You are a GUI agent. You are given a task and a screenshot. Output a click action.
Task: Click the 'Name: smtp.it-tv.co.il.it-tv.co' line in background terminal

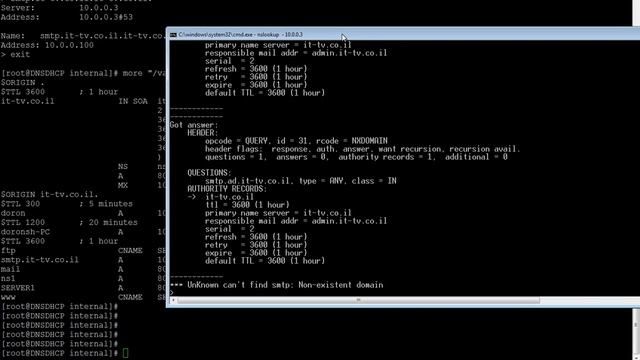click(83, 36)
